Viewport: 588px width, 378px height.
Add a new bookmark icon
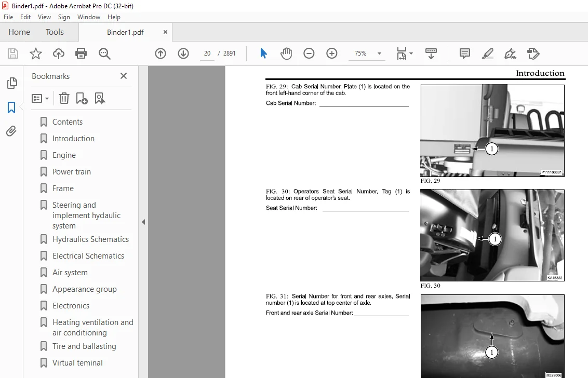point(82,98)
